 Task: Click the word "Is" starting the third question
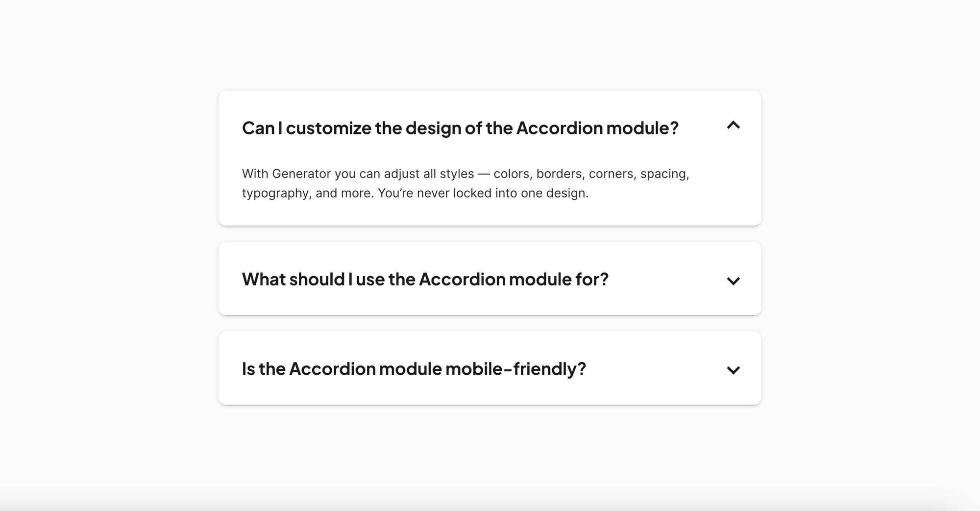point(248,369)
